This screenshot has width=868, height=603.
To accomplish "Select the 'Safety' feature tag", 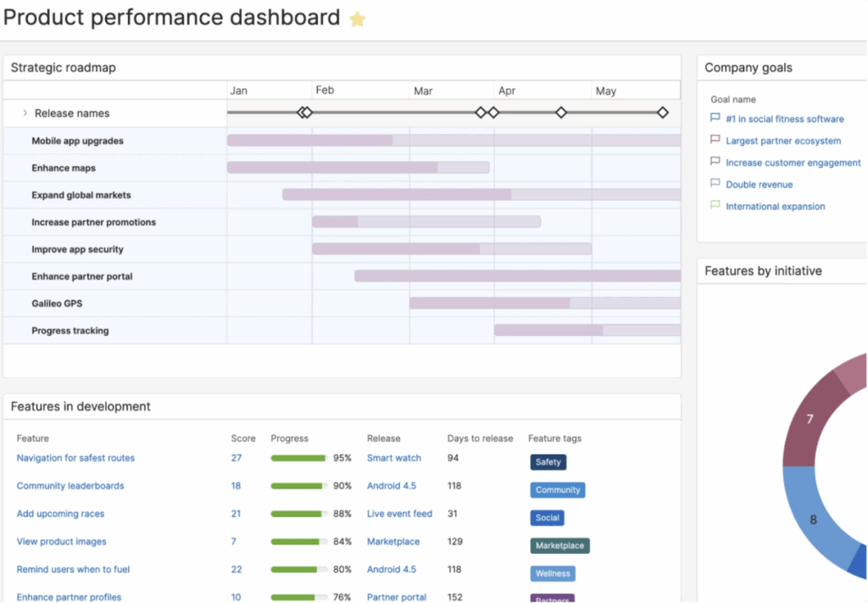I will pyautogui.click(x=548, y=462).
